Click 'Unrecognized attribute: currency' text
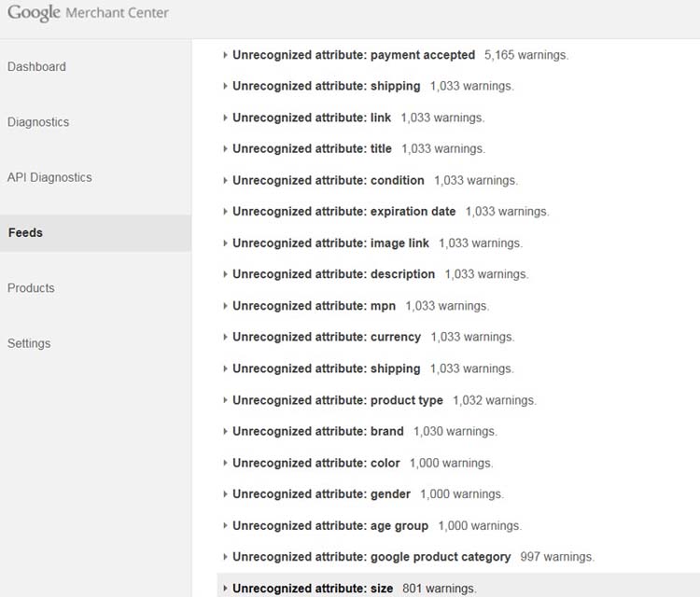This screenshot has width=700, height=597. [327, 337]
